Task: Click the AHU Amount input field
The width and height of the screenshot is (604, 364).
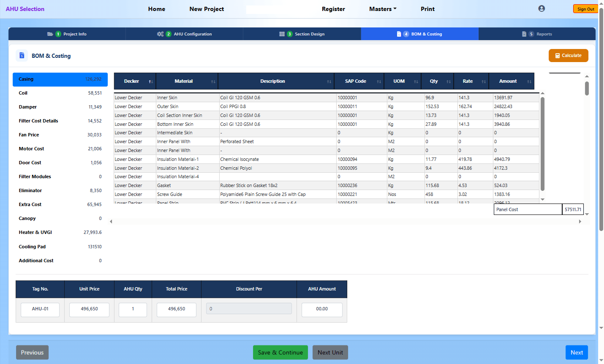Action: click(322, 310)
